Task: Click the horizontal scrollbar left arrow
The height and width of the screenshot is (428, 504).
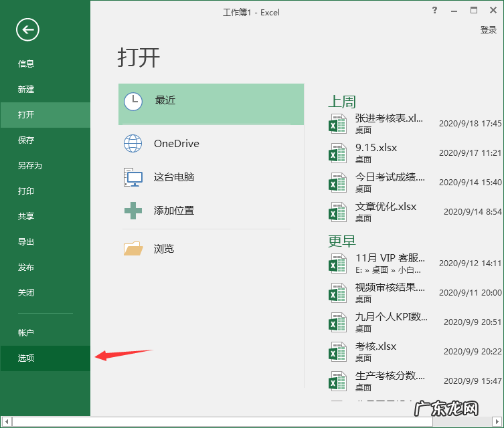Action: [x=7, y=421]
